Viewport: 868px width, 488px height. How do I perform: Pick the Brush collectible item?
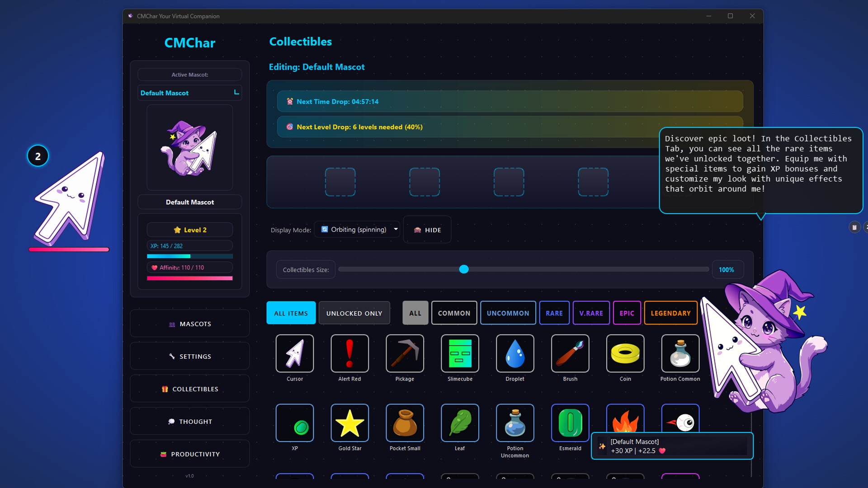[x=570, y=354]
